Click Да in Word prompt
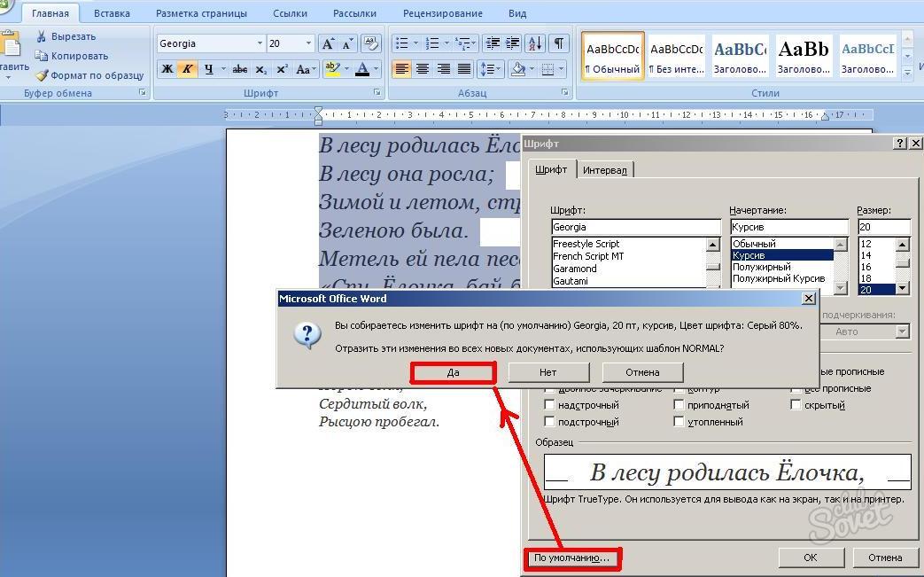The height and width of the screenshot is (577, 924). point(454,372)
